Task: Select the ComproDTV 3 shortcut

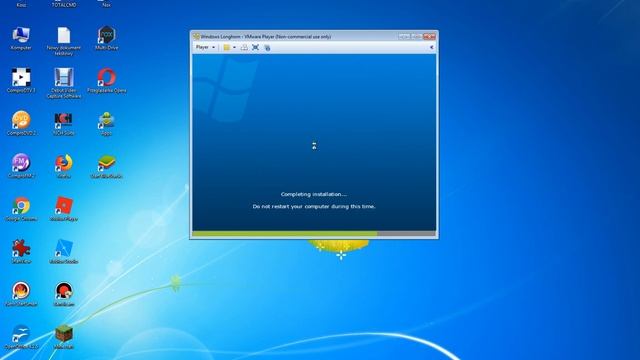Action: (21, 81)
